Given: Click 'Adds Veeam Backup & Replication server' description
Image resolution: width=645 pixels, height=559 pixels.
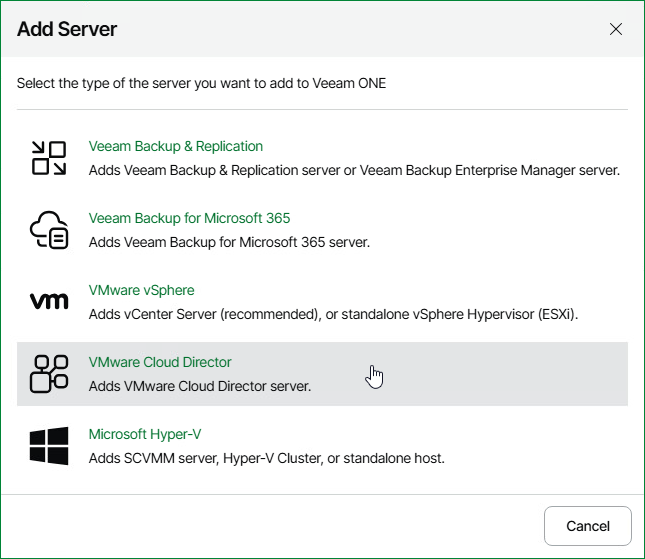Looking at the screenshot, I should coord(354,170).
